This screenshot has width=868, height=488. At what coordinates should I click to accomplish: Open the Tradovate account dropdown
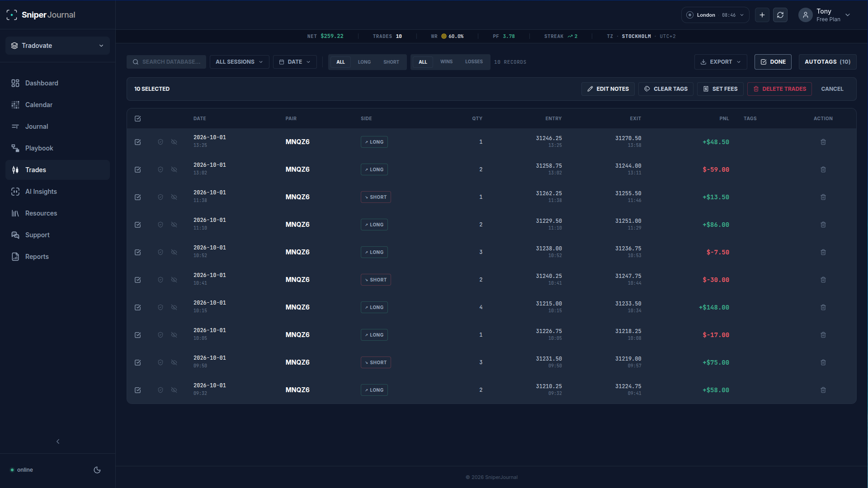click(57, 46)
